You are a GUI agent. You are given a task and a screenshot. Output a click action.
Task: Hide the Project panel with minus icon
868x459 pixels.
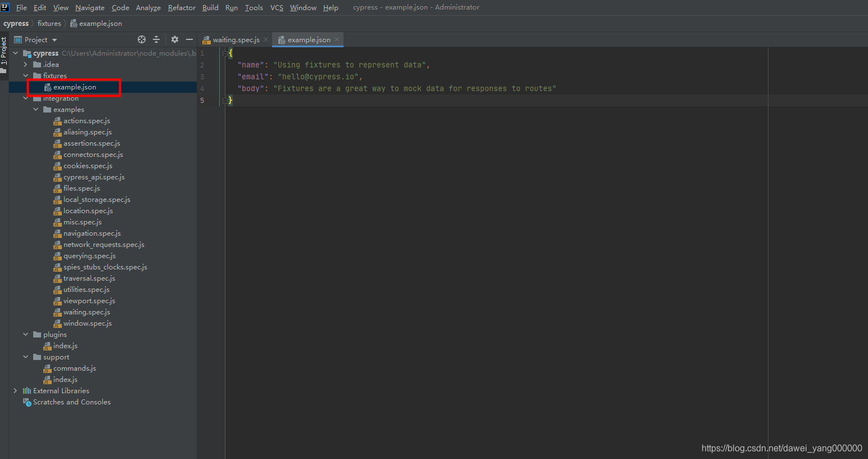(x=189, y=39)
